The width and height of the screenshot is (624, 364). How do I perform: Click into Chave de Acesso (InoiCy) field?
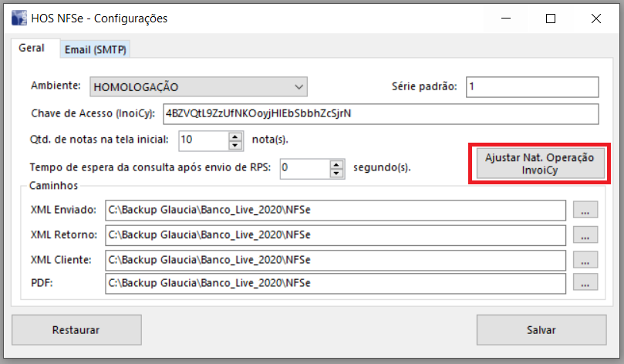[379, 113]
